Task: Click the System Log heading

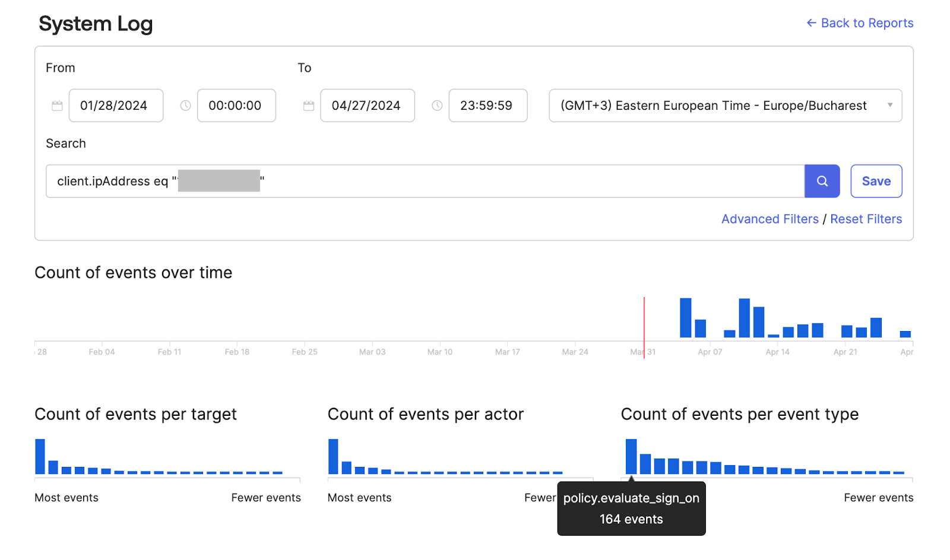Action: coord(96,24)
